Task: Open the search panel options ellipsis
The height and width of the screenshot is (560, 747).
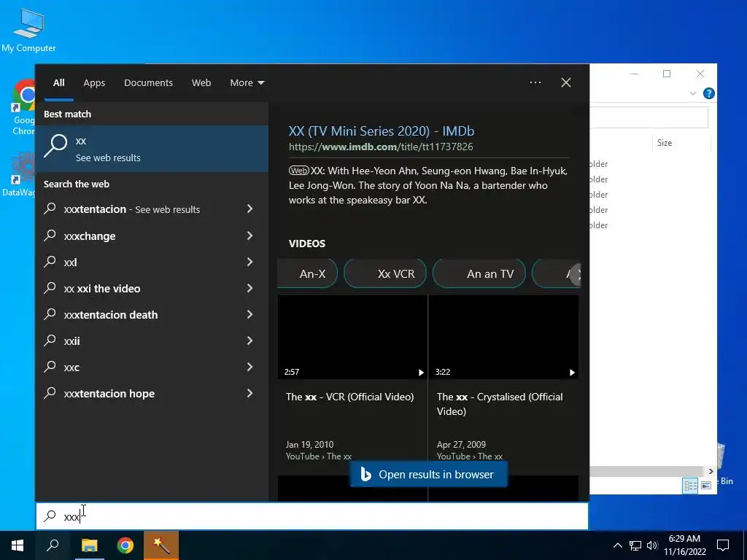Action: click(535, 82)
